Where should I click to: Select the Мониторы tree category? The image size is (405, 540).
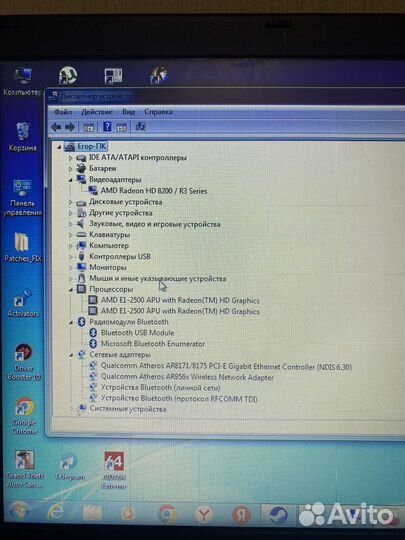coord(108,267)
